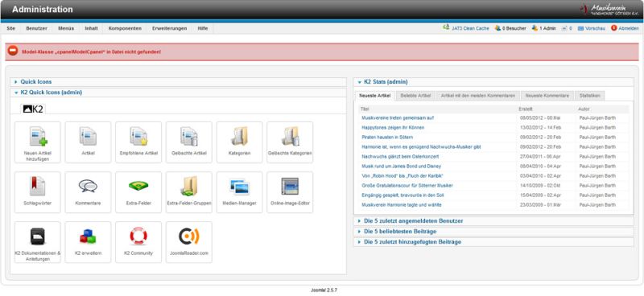
Task: Collapse the K2 Stats (admin) panel
Action: (x=386, y=82)
